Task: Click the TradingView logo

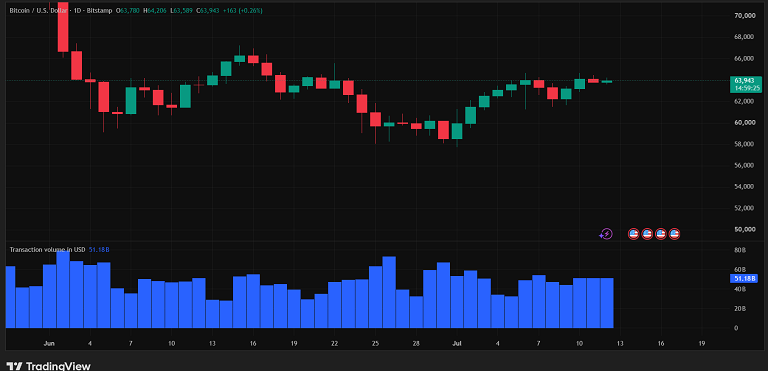Action: pos(48,366)
